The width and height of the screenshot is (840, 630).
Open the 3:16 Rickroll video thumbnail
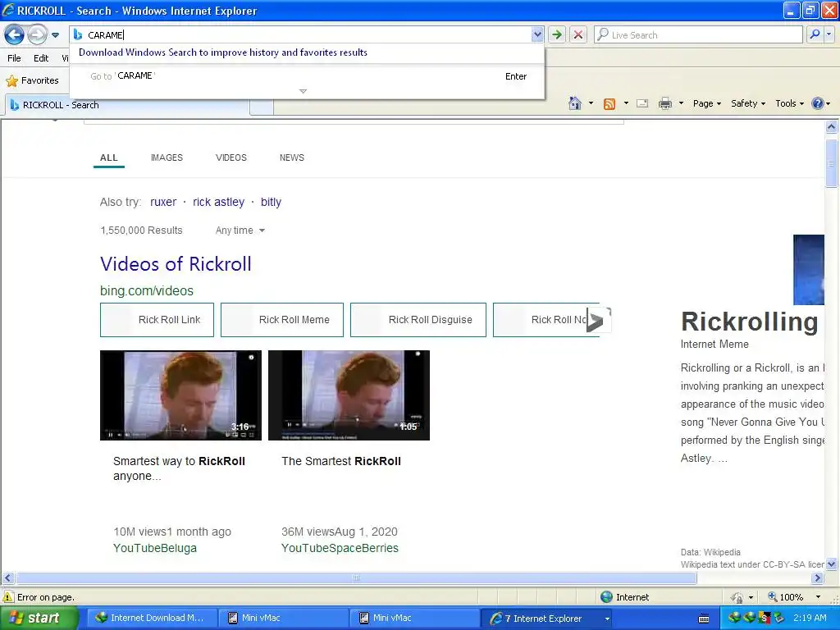[x=180, y=395]
